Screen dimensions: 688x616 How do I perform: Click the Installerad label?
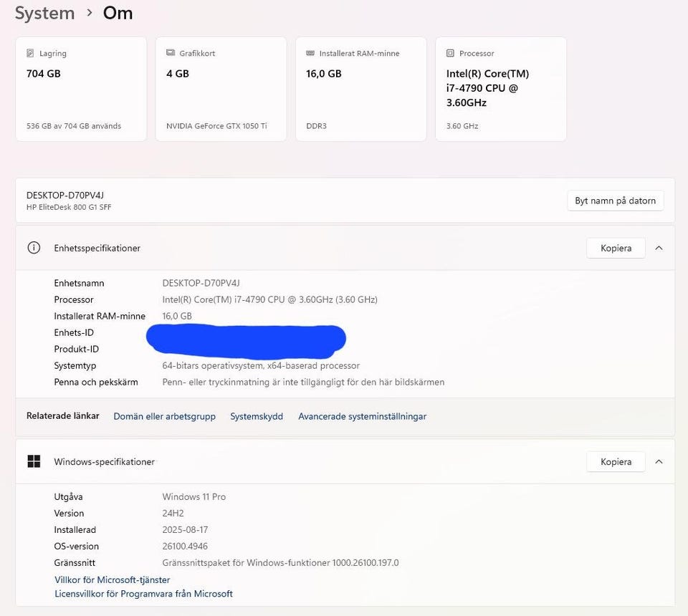75,529
